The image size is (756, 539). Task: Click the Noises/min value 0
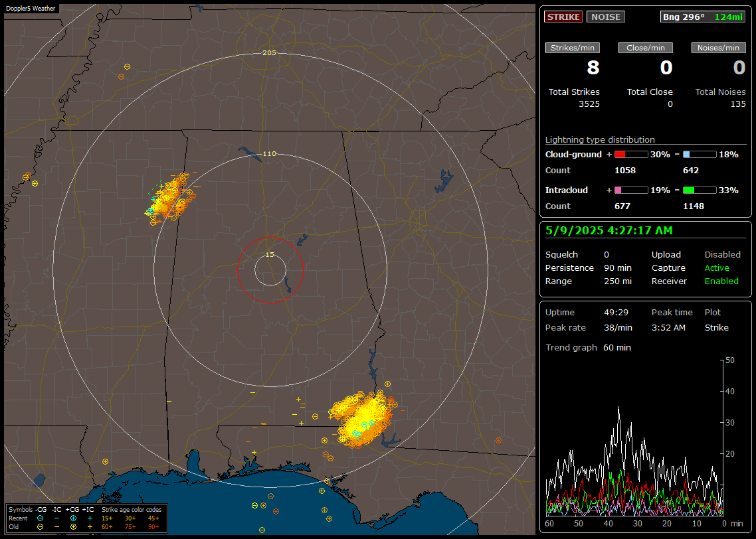click(739, 68)
